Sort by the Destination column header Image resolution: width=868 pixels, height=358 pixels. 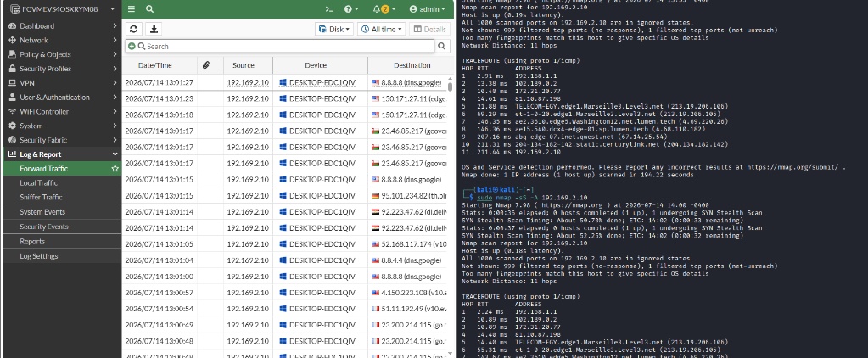[x=412, y=65]
